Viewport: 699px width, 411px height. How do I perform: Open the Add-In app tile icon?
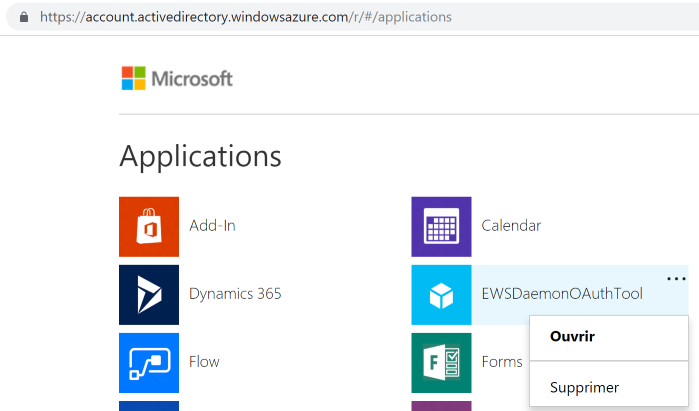click(149, 227)
